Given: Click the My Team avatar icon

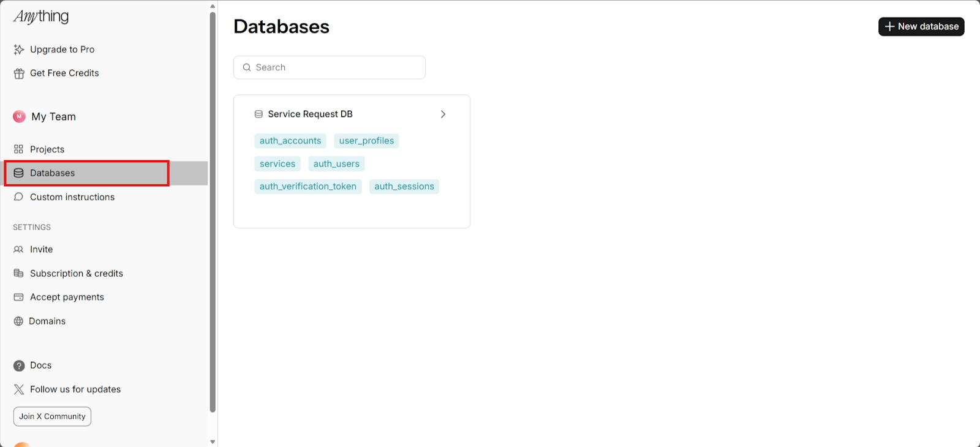Looking at the screenshot, I should pyautogui.click(x=19, y=116).
